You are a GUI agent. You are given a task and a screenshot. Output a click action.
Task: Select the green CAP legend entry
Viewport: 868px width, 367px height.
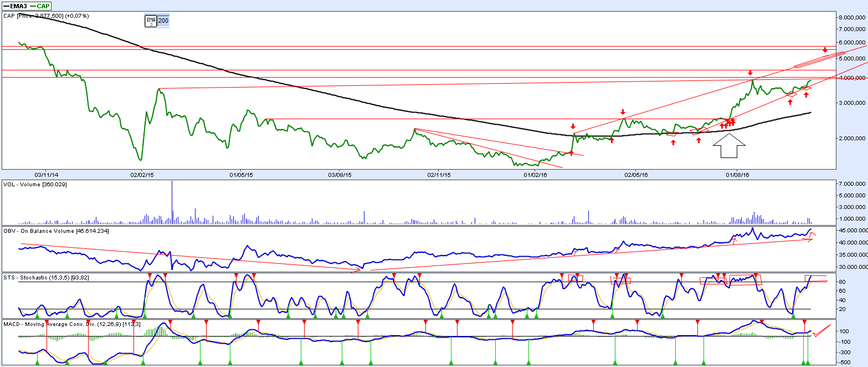tap(43, 6)
